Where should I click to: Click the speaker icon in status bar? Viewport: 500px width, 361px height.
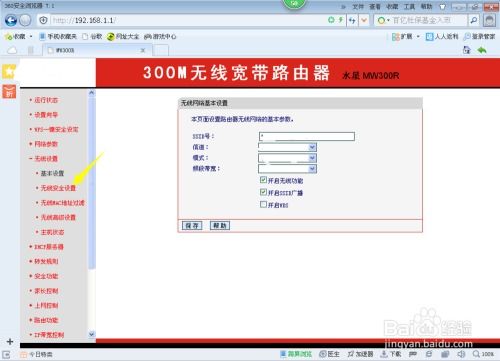[461, 354]
